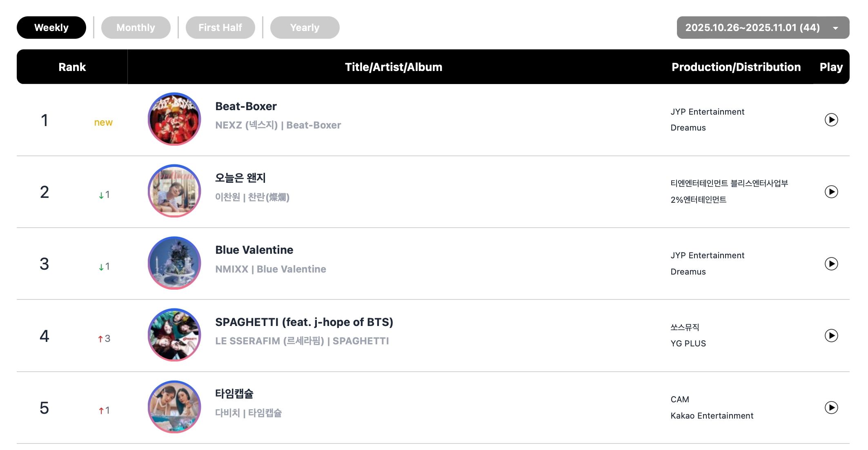Switch to the First Half chart tab
The image size is (868, 450).
[x=220, y=28]
